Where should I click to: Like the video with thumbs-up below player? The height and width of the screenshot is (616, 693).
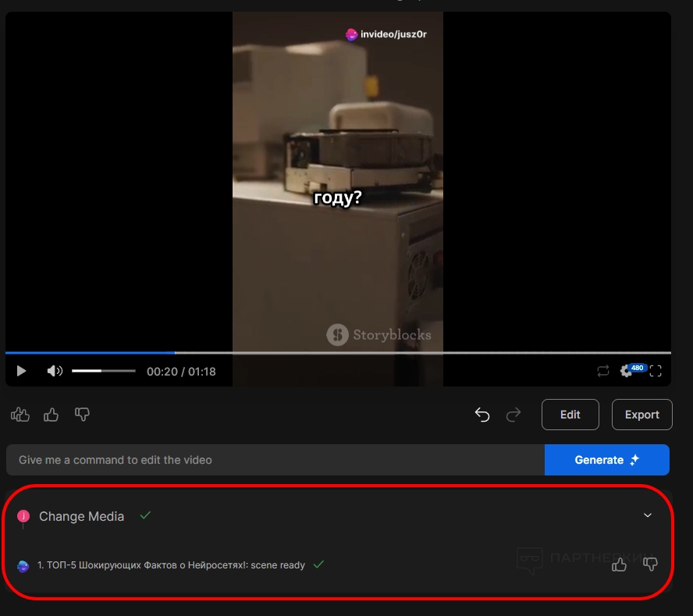click(51, 415)
